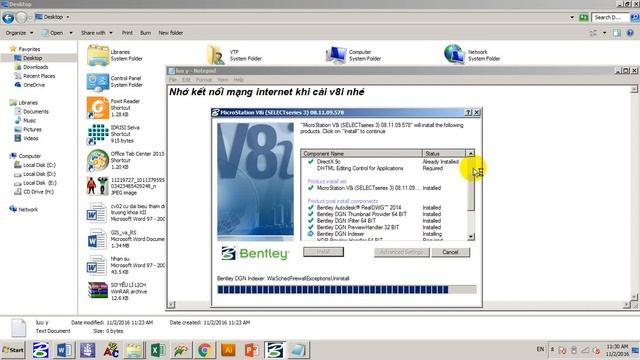This screenshot has height=360, width=640.
Task: Click component list scroll down arrow
Action: 471,237
